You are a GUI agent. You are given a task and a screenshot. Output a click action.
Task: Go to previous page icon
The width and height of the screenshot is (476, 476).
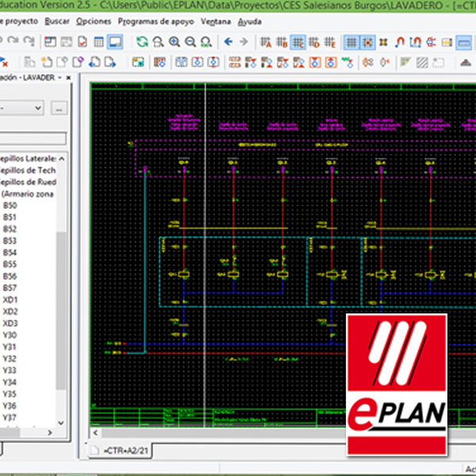[x=94, y=62]
